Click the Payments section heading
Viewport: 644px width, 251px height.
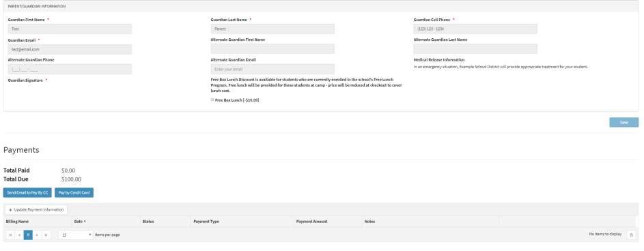click(21, 150)
